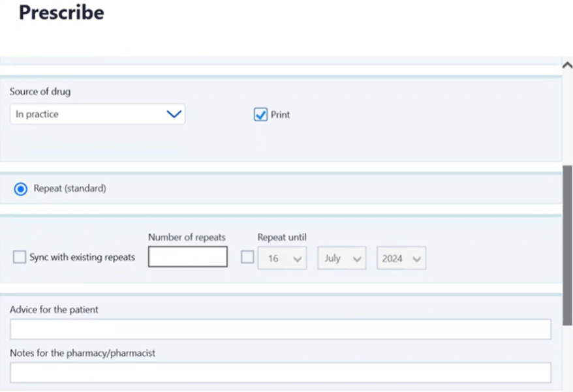
Task: Click the Number of repeats label
Action: [187, 237]
